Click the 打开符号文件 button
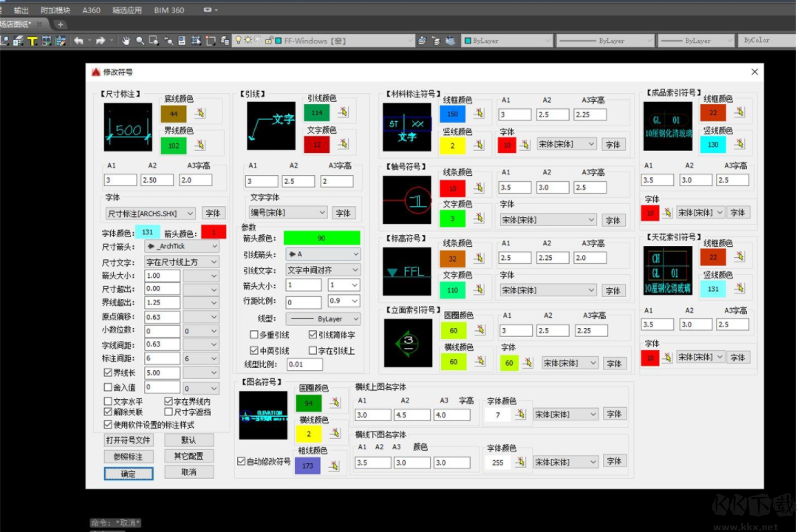 [x=129, y=440]
